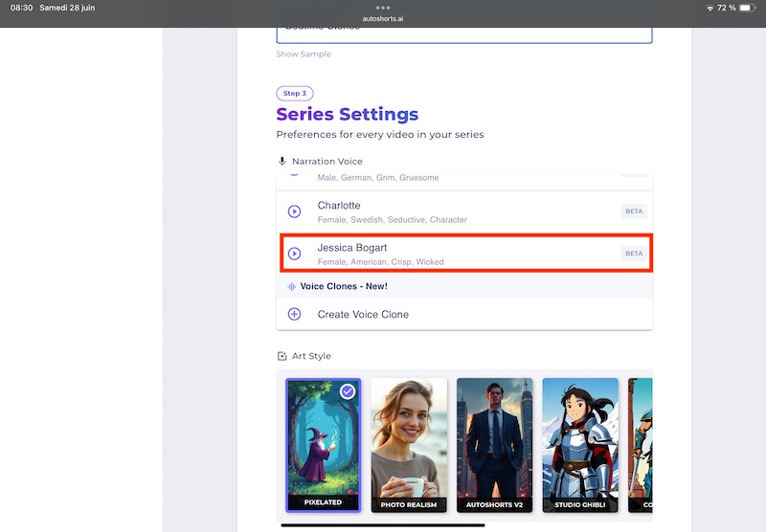
Task: Select the Pixelated art style
Action: click(x=323, y=445)
